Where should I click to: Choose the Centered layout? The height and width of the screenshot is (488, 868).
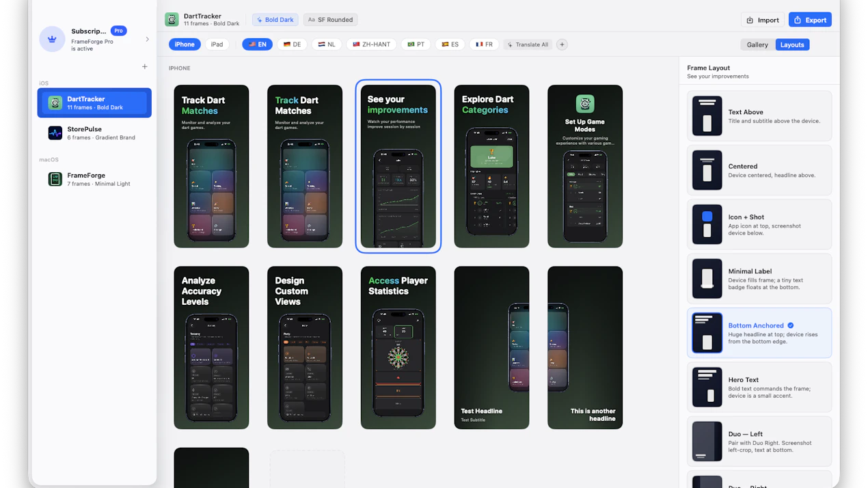[x=759, y=170]
